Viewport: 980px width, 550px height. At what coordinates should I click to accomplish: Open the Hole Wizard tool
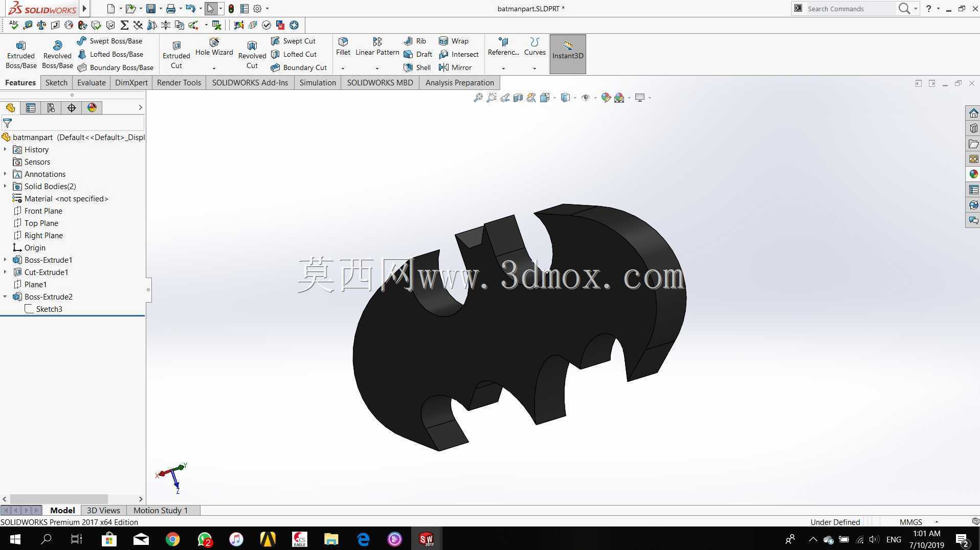point(214,47)
